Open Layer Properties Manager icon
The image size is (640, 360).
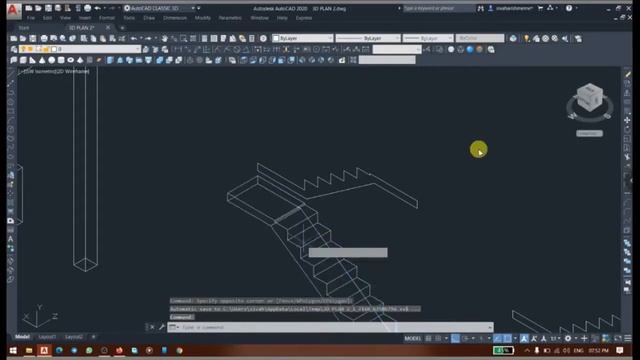pyautogui.click(x=14, y=49)
